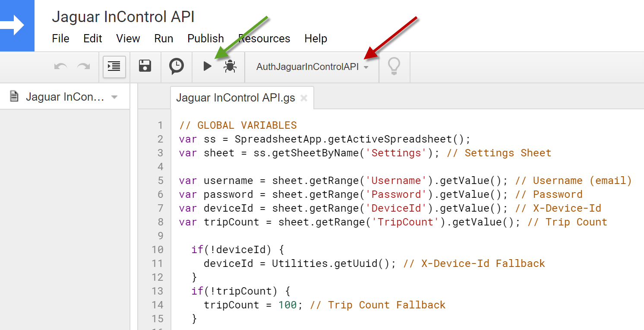Click the 'DeviceId' string on line 7
The image size is (644, 330).
click(396, 208)
